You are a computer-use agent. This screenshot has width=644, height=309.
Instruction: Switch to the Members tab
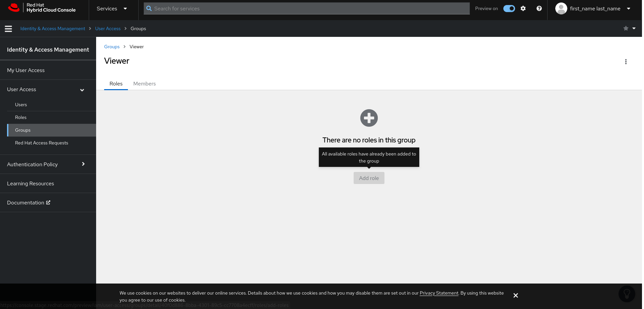click(x=144, y=84)
